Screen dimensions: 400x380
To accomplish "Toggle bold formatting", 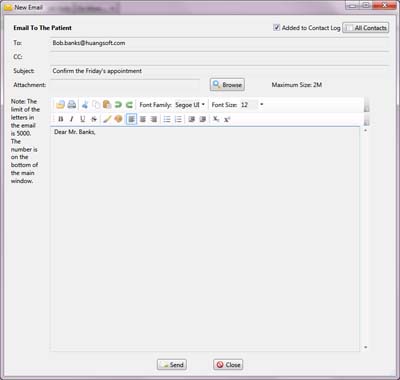I will coord(61,119).
